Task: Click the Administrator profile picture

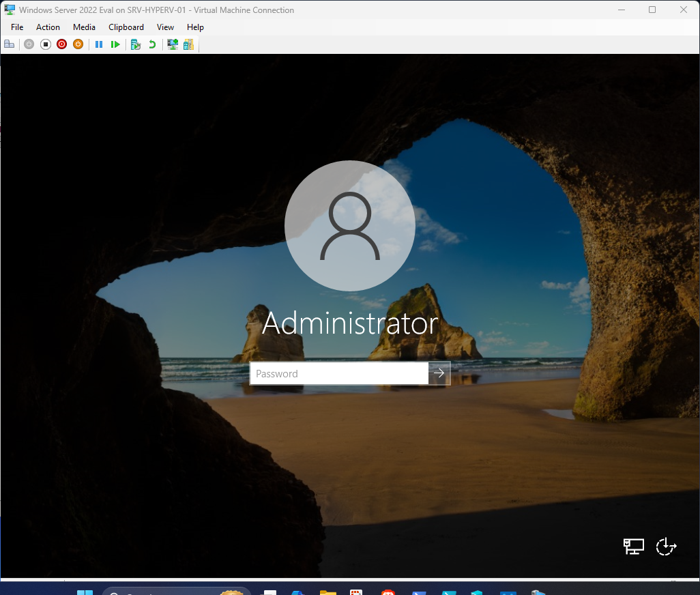Action: tap(349, 225)
